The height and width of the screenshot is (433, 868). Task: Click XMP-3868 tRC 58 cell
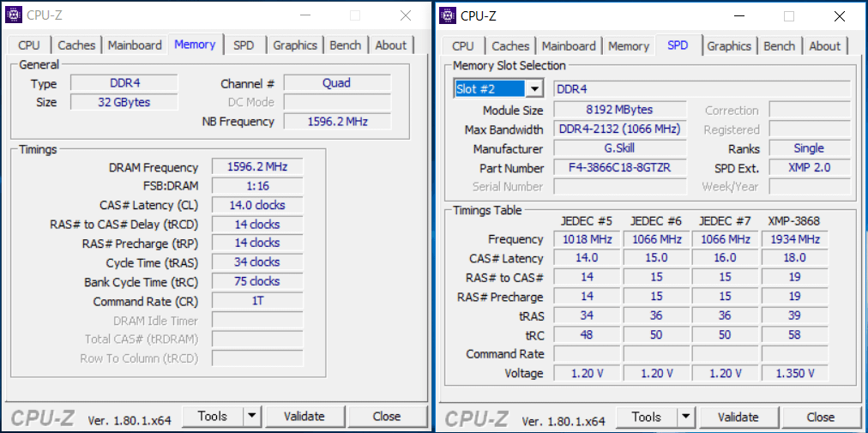(x=795, y=335)
